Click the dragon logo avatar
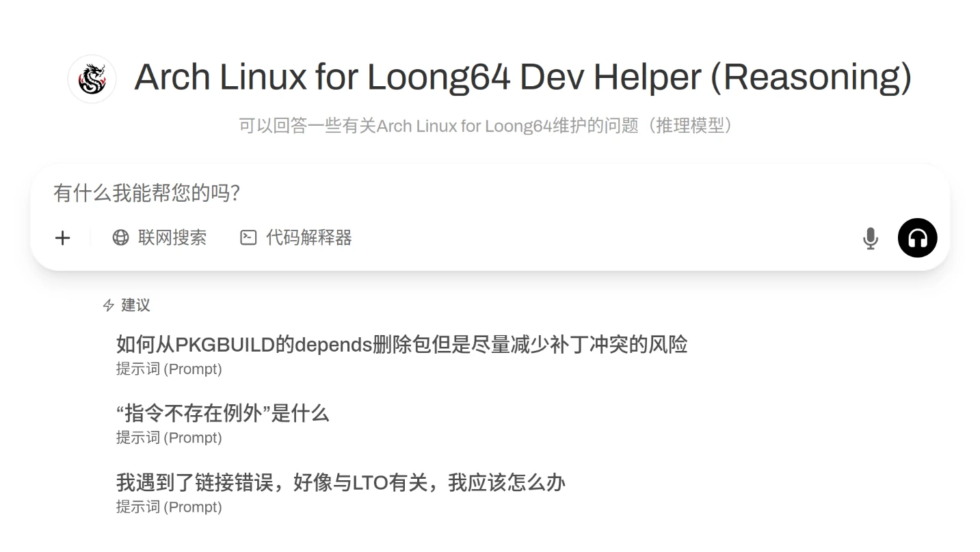Image resolution: width=980 pixels, height=552 pixels. tap(92, 79)
